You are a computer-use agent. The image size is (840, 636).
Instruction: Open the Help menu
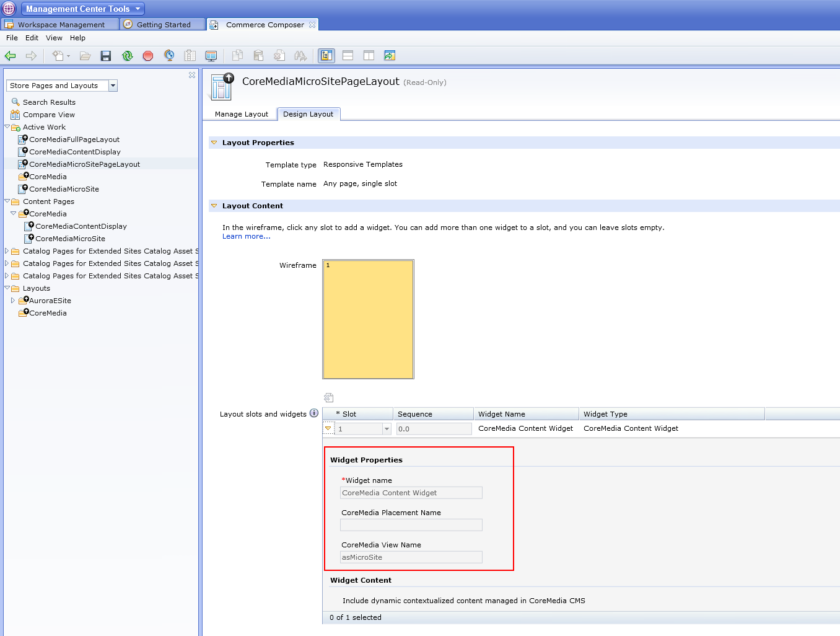[77, 38]
